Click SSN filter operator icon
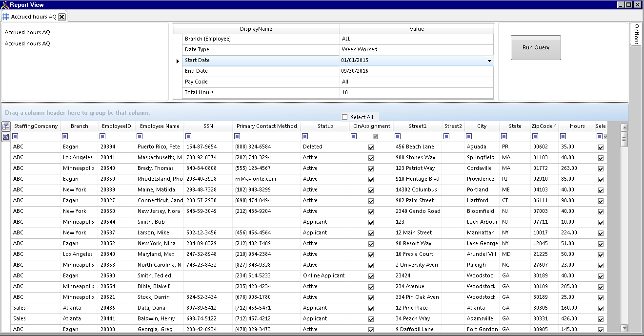 tap(188, 137)
